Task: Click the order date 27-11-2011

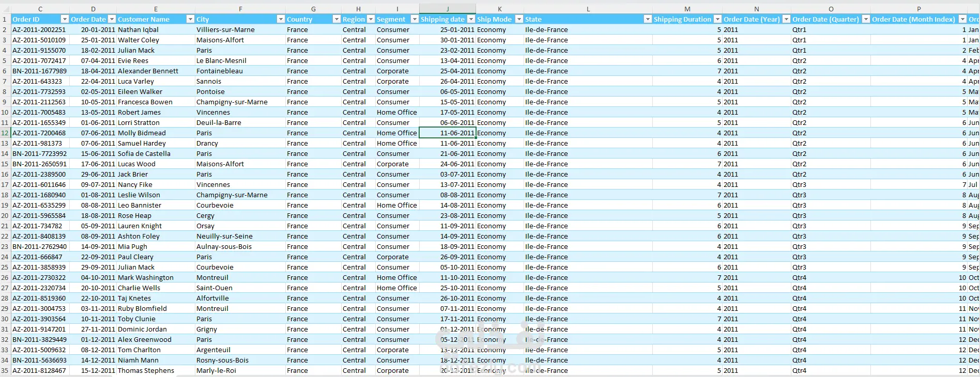Action: tap(98, 329)
